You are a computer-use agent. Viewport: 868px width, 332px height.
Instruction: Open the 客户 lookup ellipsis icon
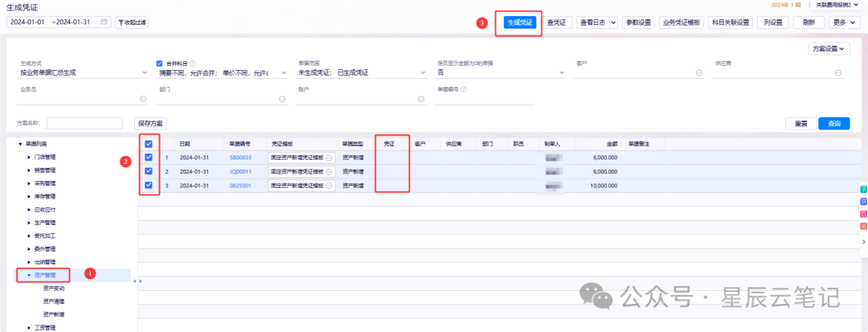(x=699, y=72)
